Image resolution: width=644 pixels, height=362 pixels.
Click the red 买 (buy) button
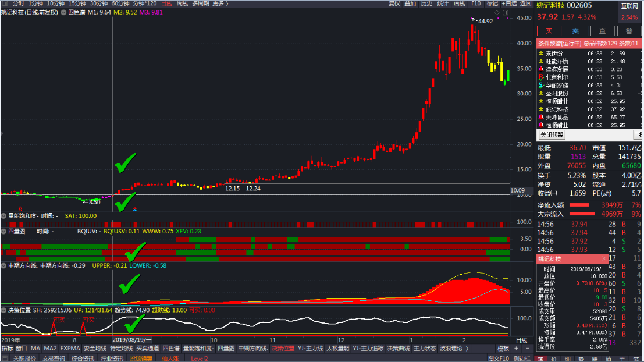[548, 31]
